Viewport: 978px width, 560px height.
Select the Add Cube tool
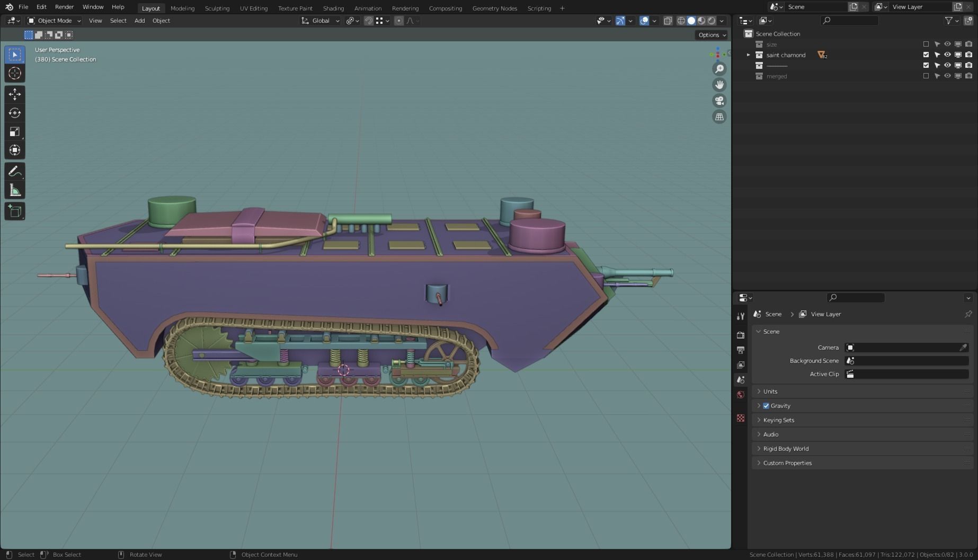pyautogui.click(x=15, y=211)
